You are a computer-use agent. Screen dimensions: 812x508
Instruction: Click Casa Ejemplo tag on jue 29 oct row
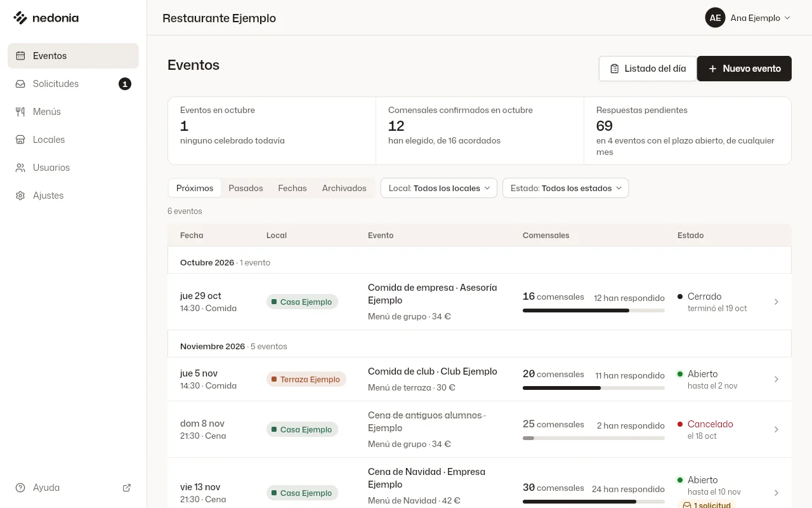pyautogui.click(x=302, y=302)
